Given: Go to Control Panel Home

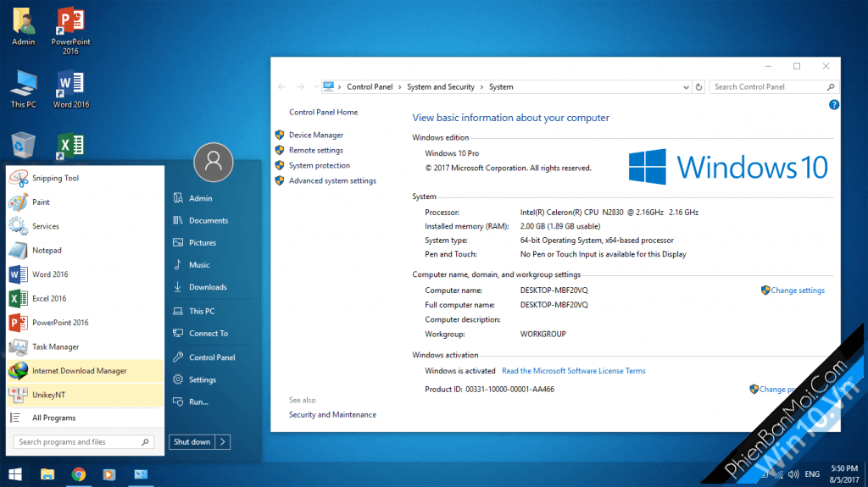Looking at the screenshot, I should tap(323, 112).
